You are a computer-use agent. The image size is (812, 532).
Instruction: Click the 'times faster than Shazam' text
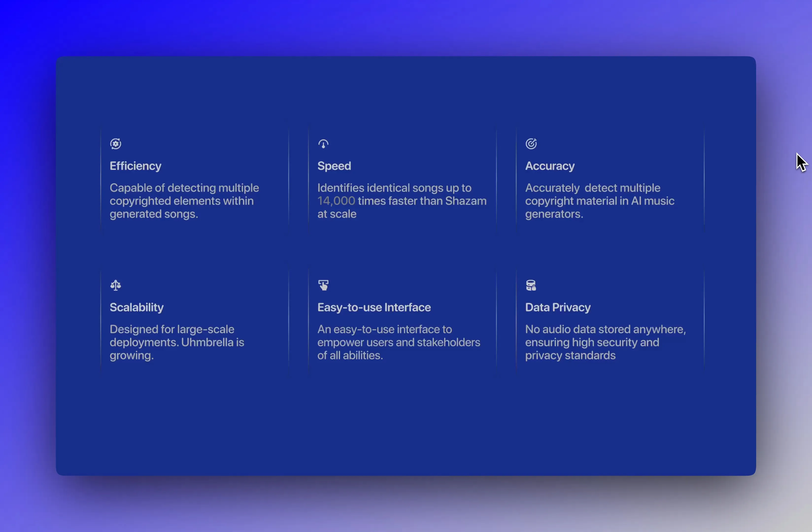tap(422, 201)
